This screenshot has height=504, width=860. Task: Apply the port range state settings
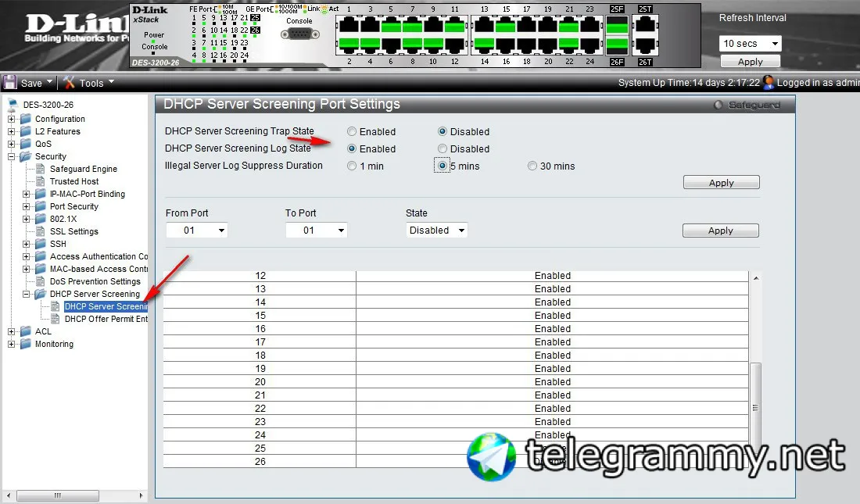721,231
